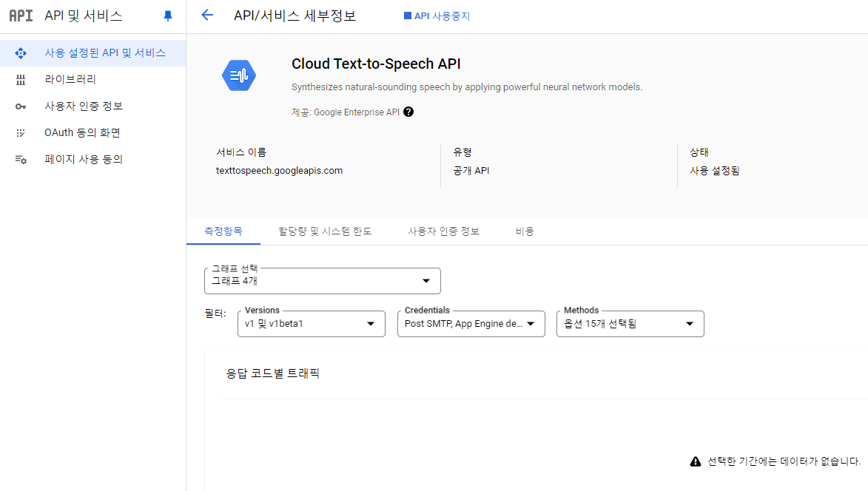The image size is (868, 491).
Task: Click the Google Enterprise API help question mark
Action: click(x=408, y=112)
